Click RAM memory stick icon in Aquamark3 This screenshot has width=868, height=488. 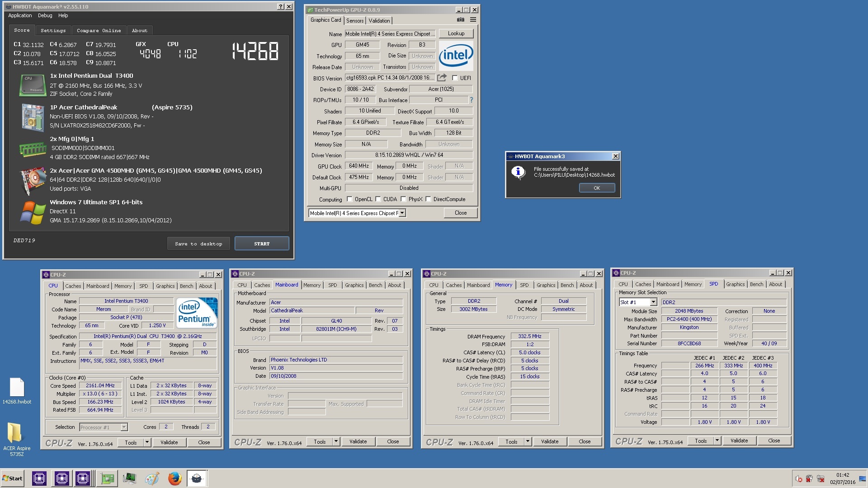click(x=33, y=149)
